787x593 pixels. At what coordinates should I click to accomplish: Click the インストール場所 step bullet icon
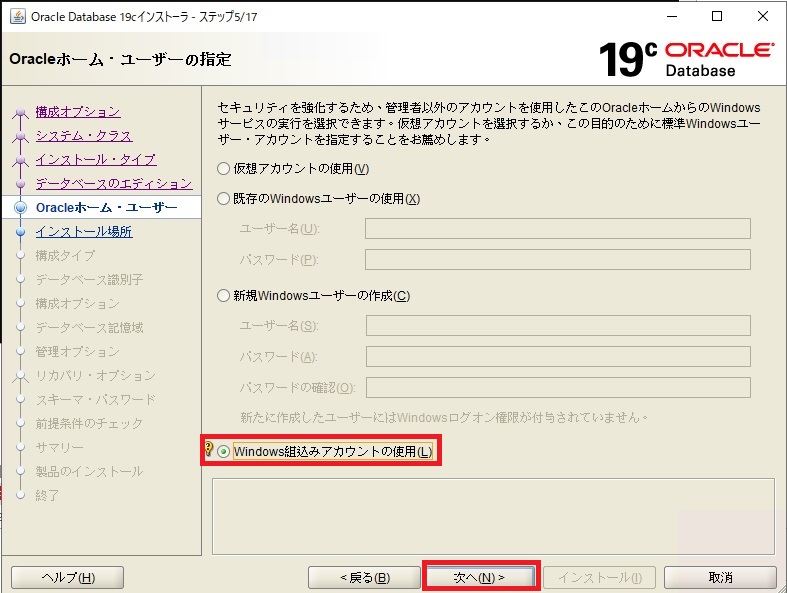[x=20, y=232]
